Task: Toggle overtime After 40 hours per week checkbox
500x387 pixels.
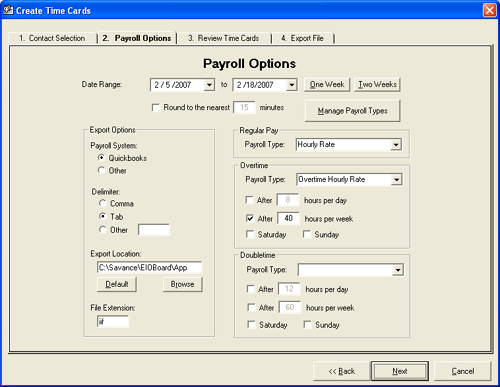Action: (x=250, y=218)
